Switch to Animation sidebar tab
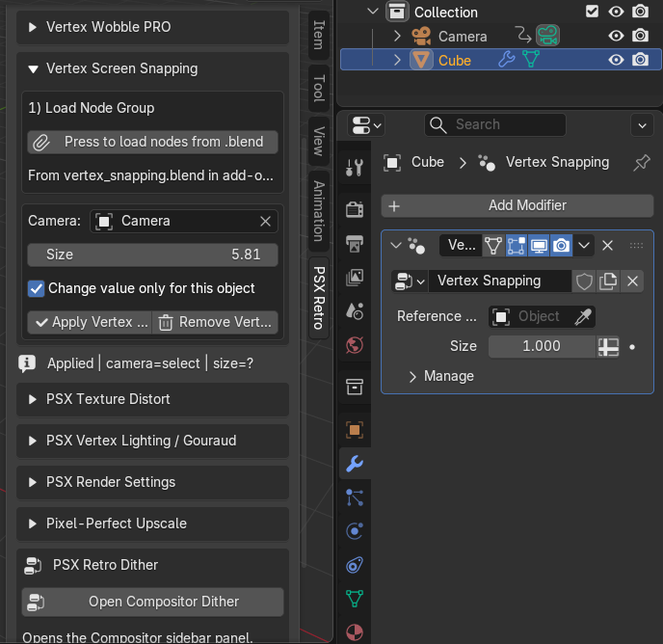This screenshot has width=663, height=644. pos(319,211)
